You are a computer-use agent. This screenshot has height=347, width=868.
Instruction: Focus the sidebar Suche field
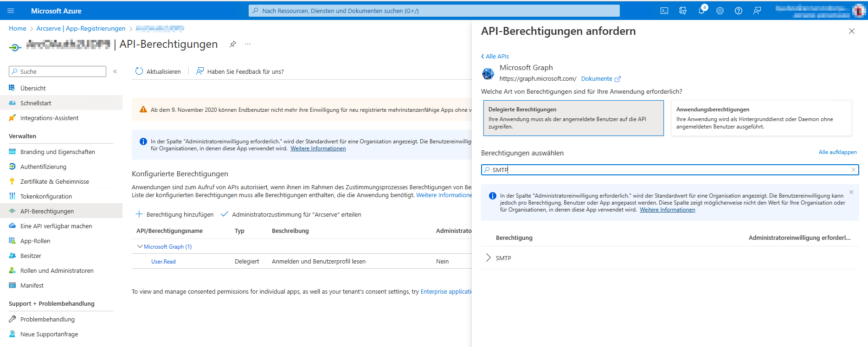tap(58, 71)
